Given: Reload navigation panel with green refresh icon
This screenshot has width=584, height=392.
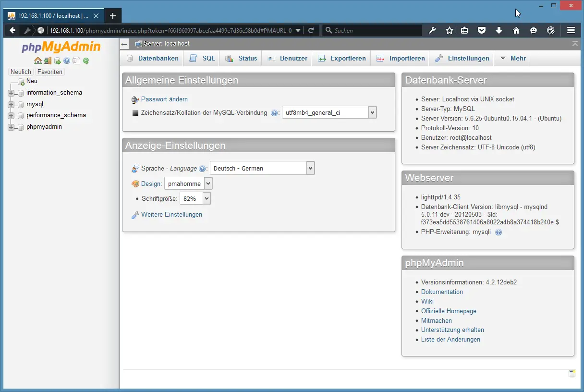Looking at the screenshot, I should tap(86, 61).
